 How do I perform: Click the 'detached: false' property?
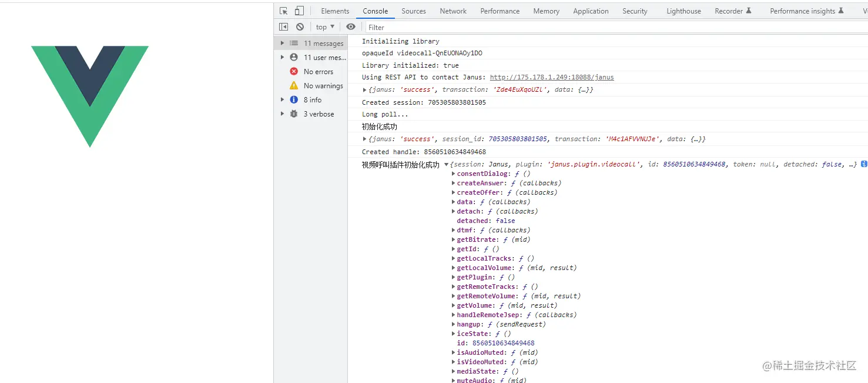(x=486, y=221)
